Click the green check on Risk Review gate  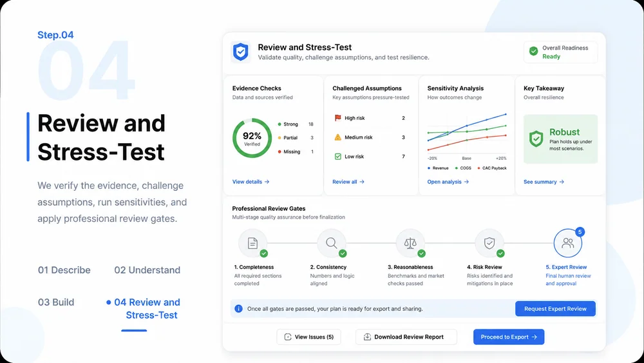tap(500, 253)
